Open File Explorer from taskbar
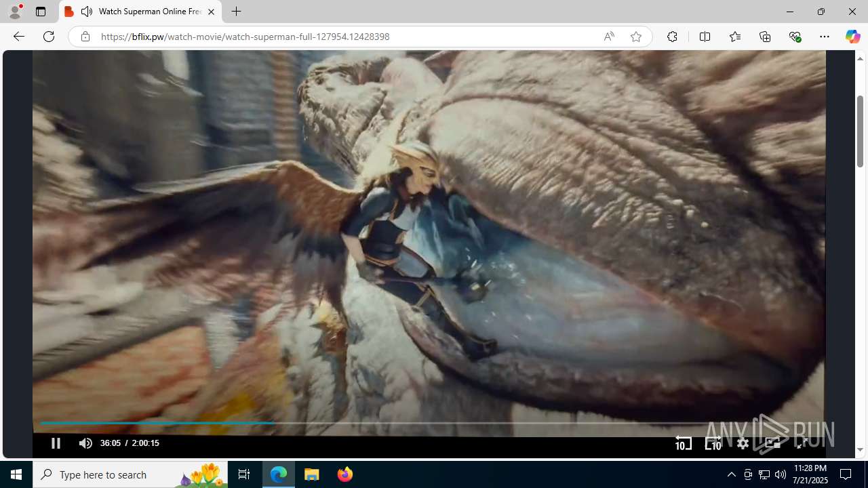868x488 pixels. pyautogui.click(x=311, y=474)
